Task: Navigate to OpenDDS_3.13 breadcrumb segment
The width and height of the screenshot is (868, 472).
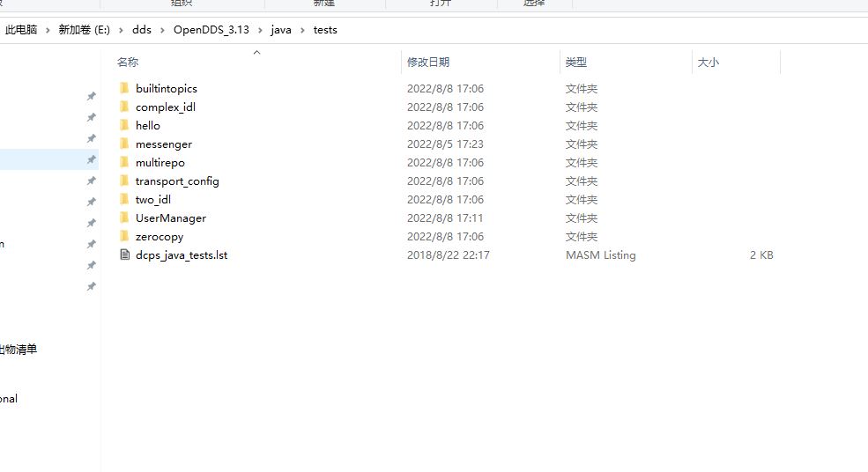Action: click(211, 30)
